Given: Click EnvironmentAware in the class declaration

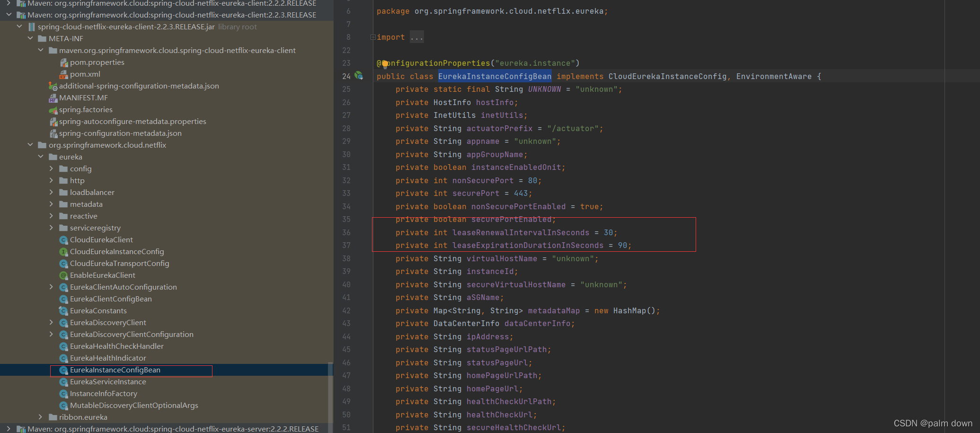Looking at the screenshot, I should click(x=774, y=76).
